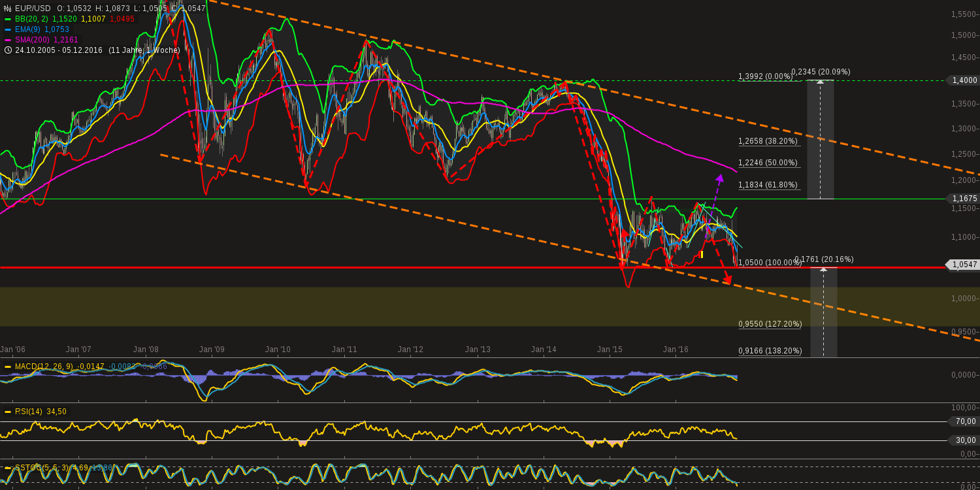Viewport: 980px width, 490px height.
Task: Click the 1,2000 price axis label
Action: [964, 180]
